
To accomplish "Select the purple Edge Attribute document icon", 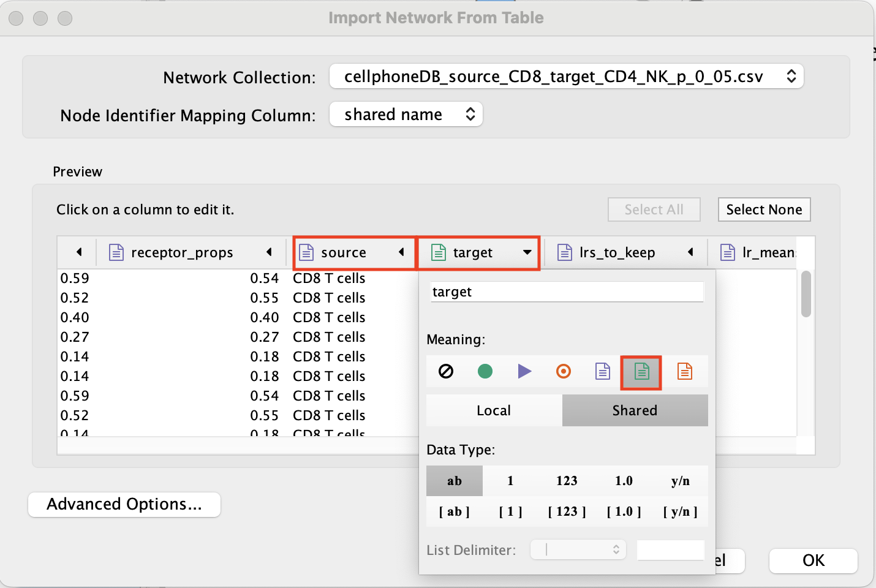I will tap(603, 371).
